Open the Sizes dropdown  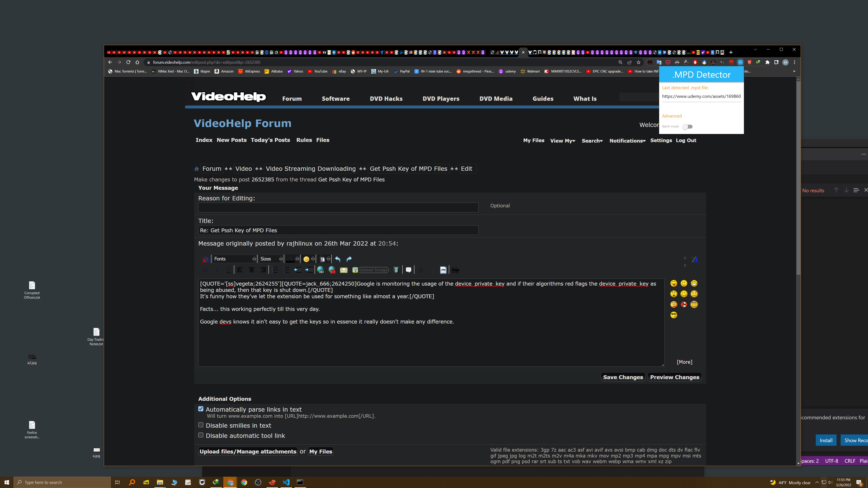(x=271, y=259)
